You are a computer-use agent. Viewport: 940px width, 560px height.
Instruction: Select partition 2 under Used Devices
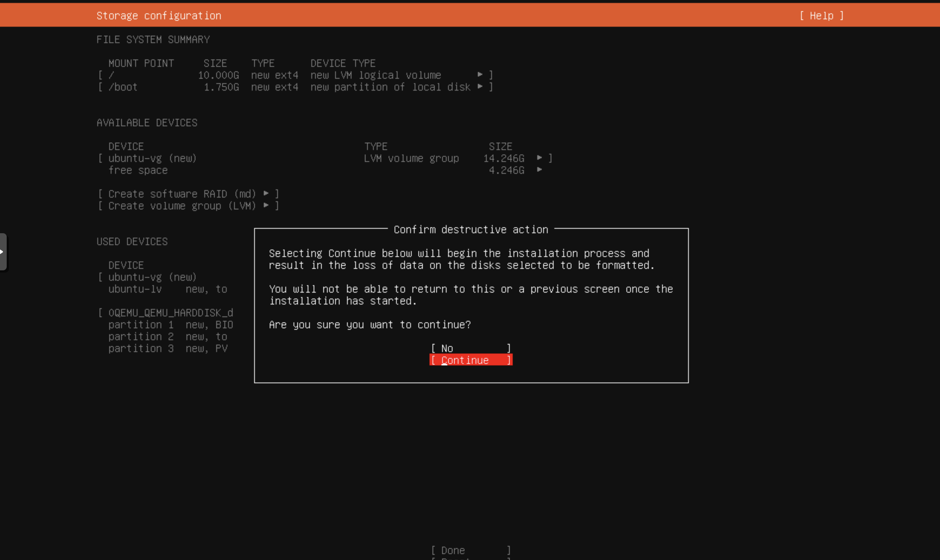click(141, 336)
